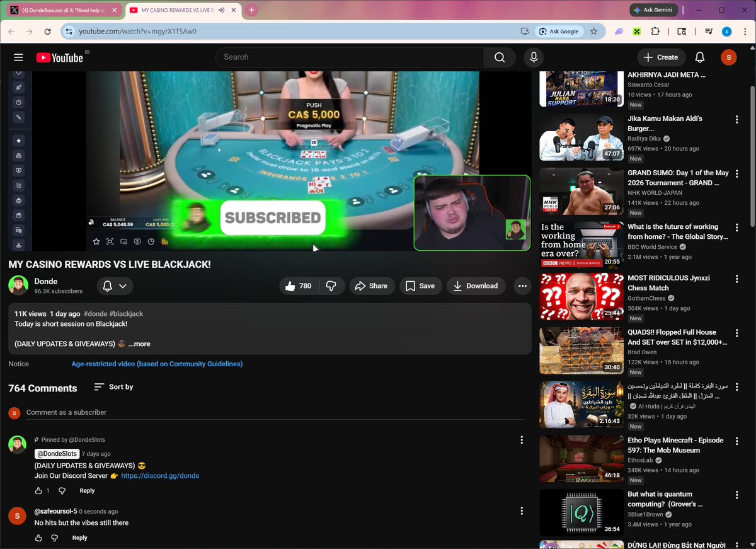Reload the page
Screen dimensions: 756x549
(47, 32)
